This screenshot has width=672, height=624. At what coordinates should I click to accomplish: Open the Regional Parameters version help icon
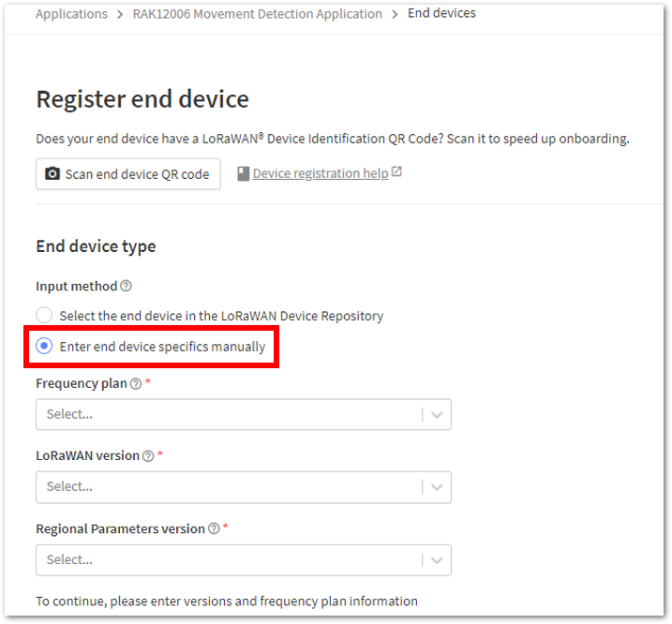tap(214, 528)
